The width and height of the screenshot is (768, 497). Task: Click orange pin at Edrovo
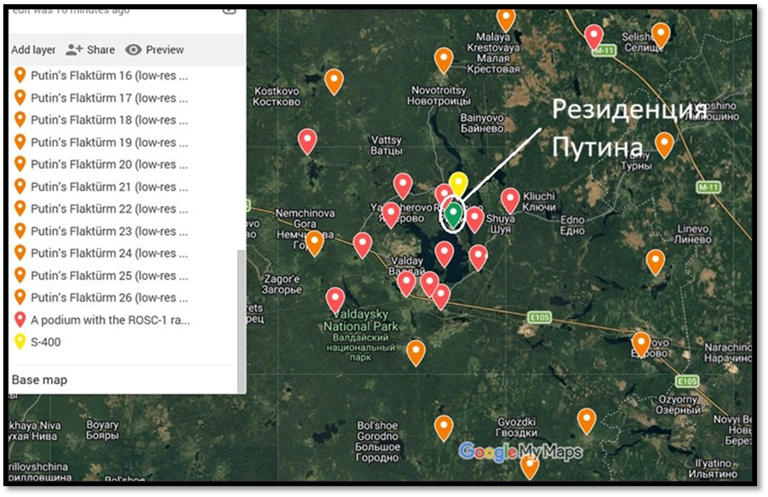[x=641, y=343]
